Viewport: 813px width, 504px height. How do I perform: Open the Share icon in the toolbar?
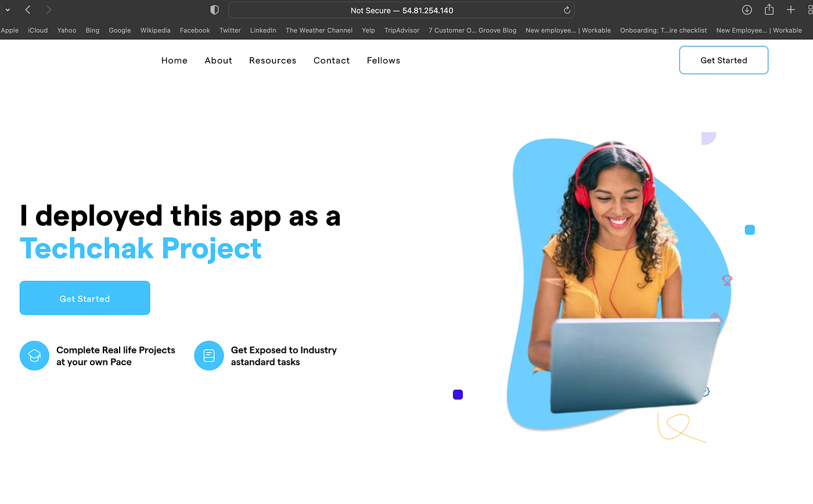click(769, 9)
